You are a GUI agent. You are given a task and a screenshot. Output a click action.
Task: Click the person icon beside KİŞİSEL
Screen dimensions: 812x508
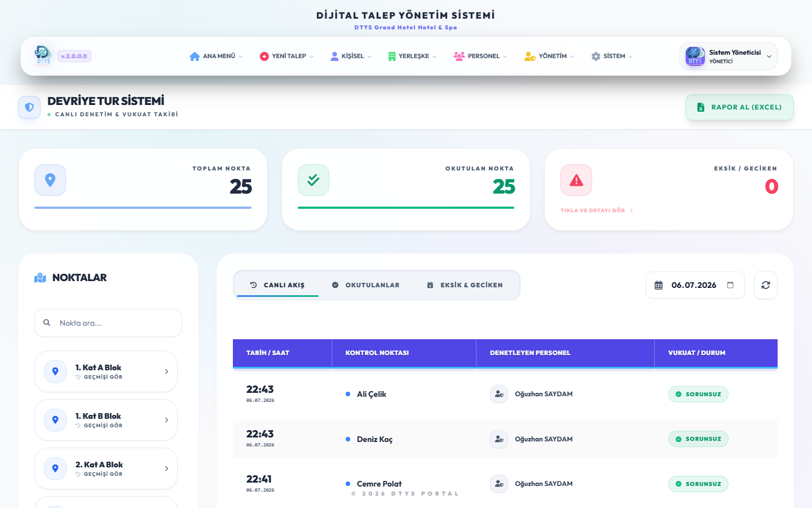(334, 56)
